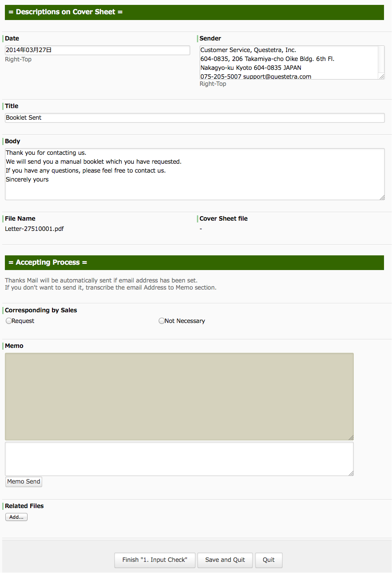Viewport: 392px width, 573px height.
Task: Click the "Save and Quit" button
Action: [x=224, y=560]
